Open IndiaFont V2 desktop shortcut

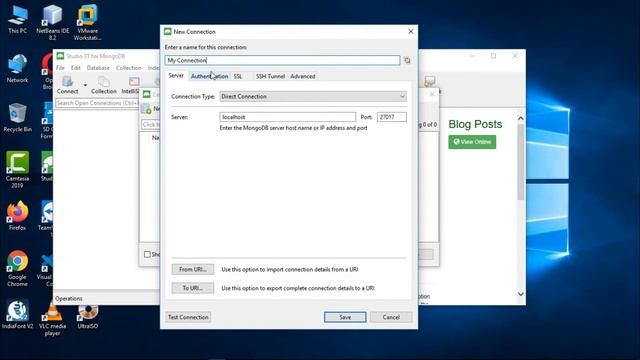(x=17, y=314)
